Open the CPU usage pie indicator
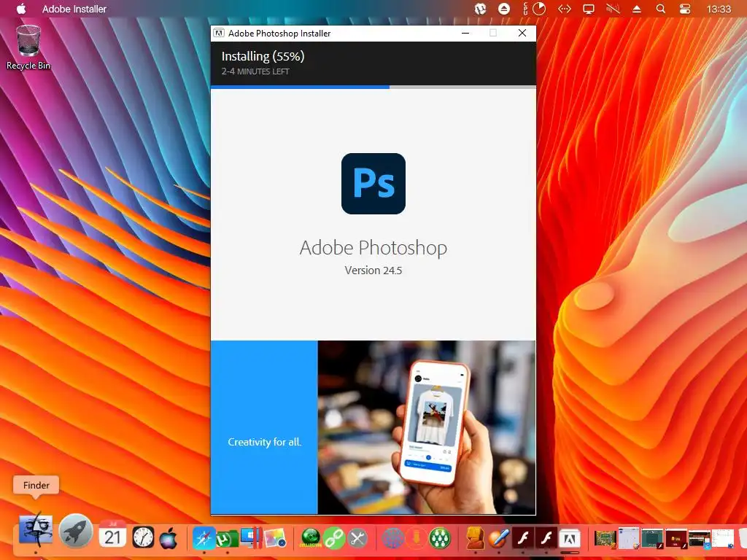This screenshot has height=560, width=747. [535, 9]
